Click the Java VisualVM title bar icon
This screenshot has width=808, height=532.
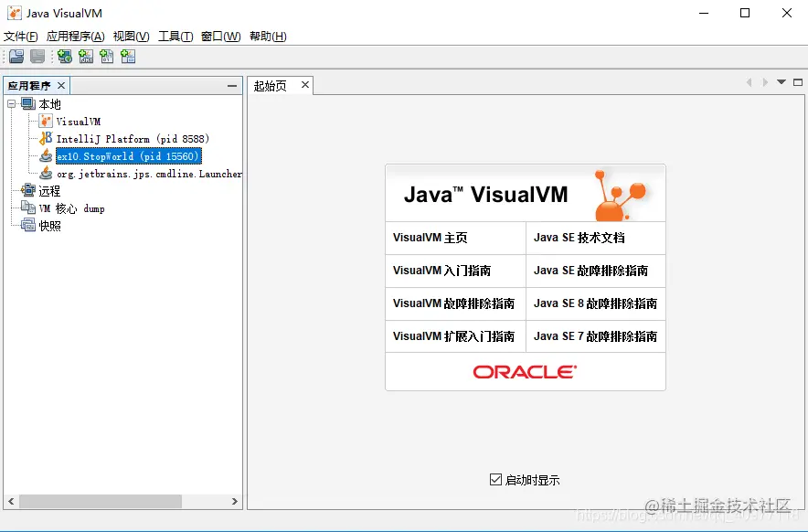15,13
